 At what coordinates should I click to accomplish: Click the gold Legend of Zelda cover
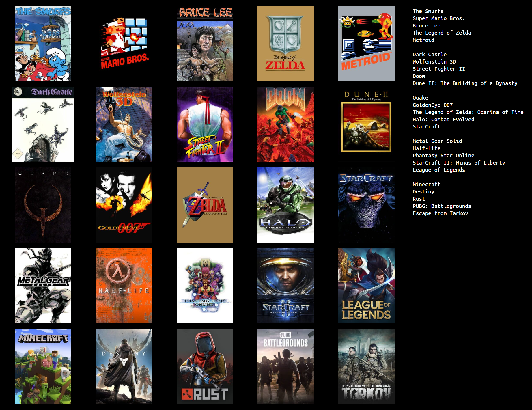click(x=285, y=43)
